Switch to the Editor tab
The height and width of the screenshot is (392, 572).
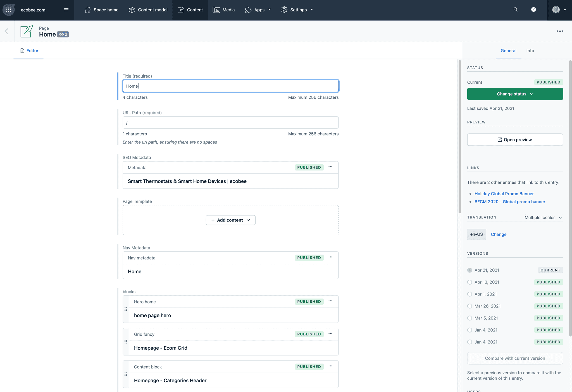[x=28, y=50]
